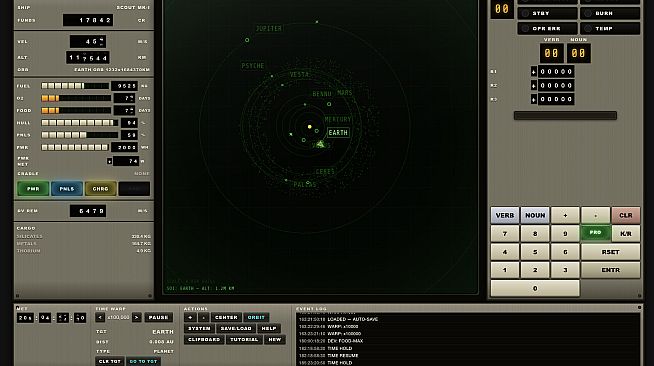Click the O2 supply bar
The height and width of the screenshot is (366, 654).
pyautogui.click(x=76, y=98)
